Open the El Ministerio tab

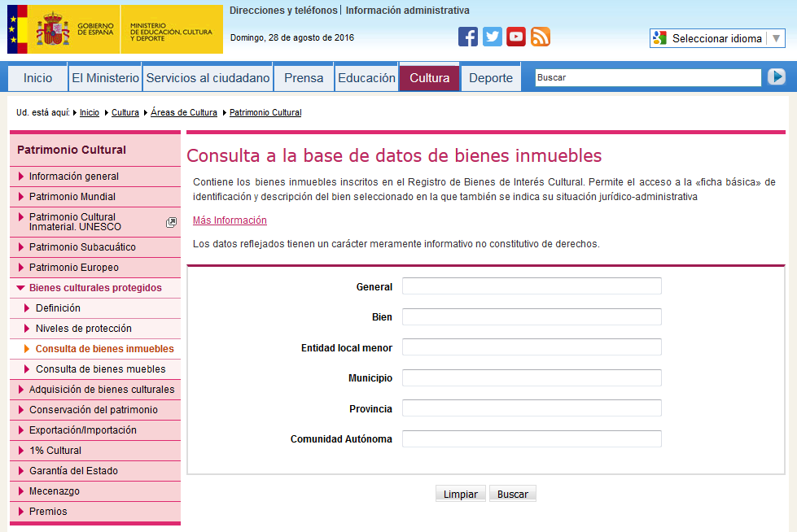[105, 78]
